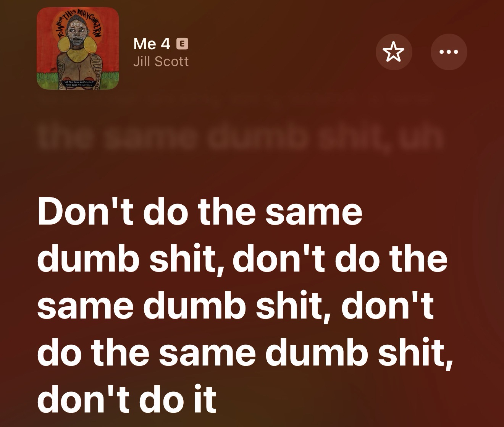Open the Jill Scott album artwork thumbnail

click(x=78, y=49)
